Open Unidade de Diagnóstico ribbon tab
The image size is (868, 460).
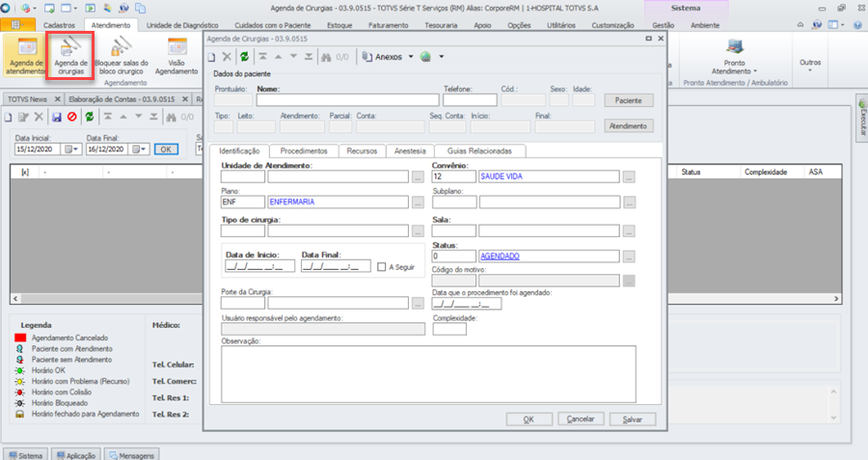click(182, 25)
